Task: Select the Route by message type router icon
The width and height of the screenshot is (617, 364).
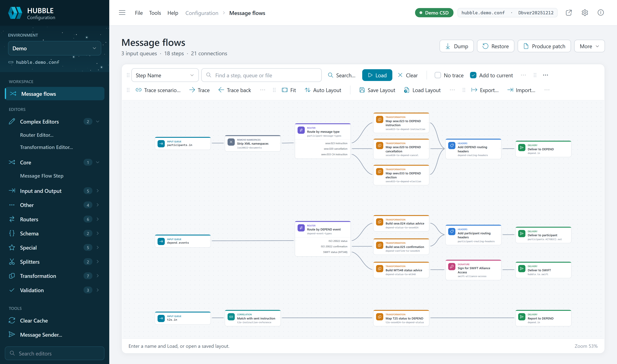Action: (301, 130)
